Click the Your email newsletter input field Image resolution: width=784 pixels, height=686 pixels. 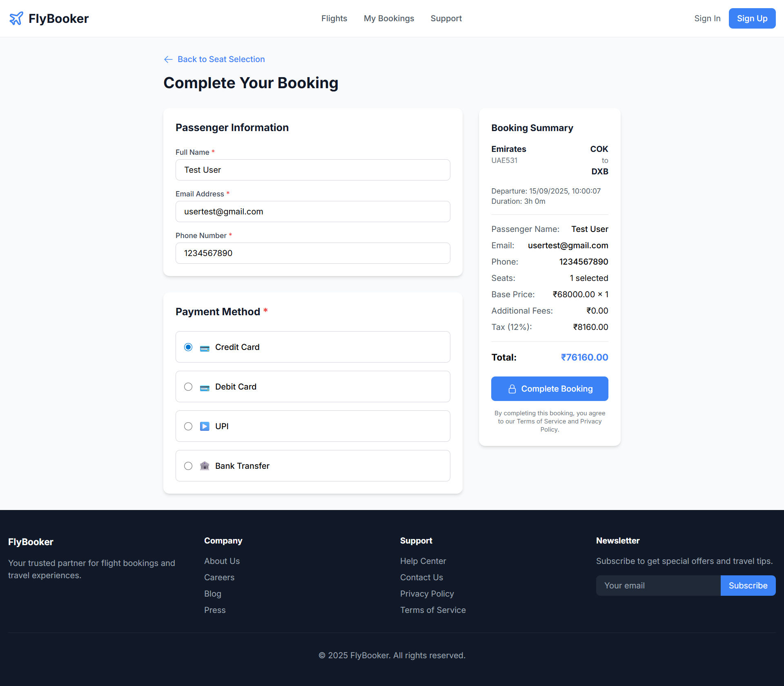tap(657, 585)
